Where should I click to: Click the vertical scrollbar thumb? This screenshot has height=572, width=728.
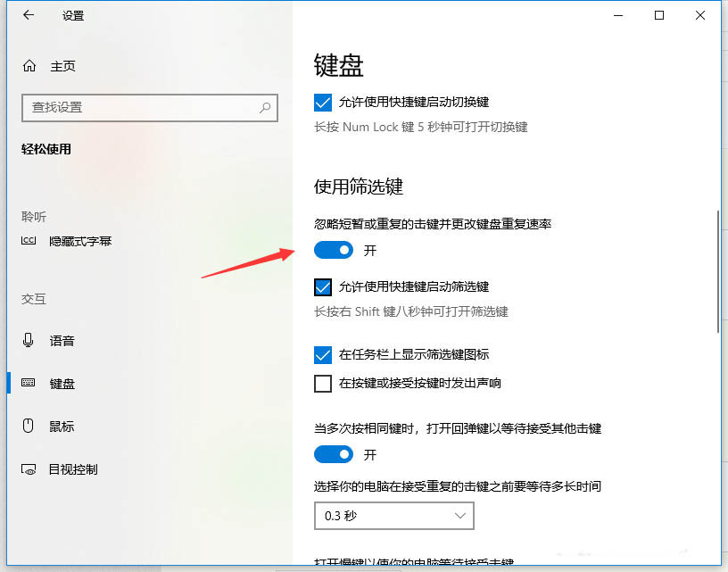[718, 271]
